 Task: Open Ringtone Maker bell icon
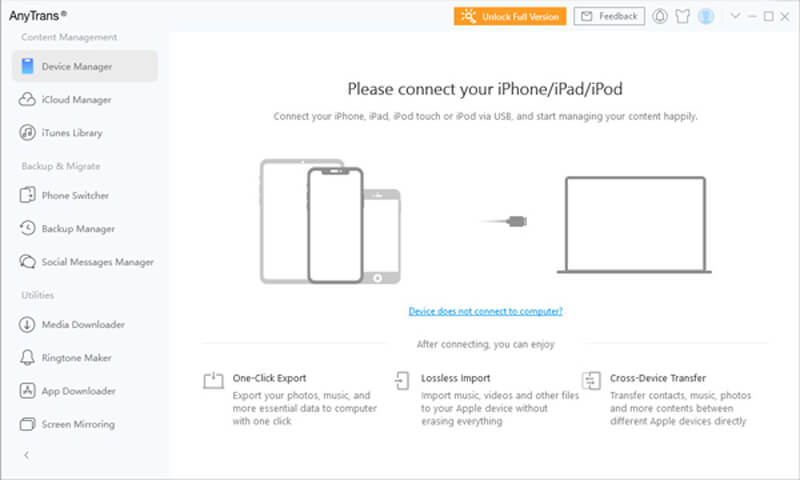pos(27,358)
